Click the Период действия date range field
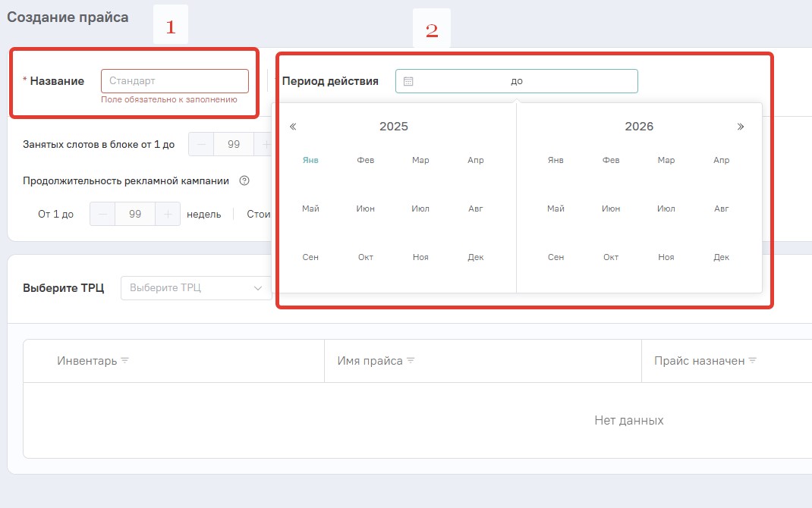 tap(516, 81)
